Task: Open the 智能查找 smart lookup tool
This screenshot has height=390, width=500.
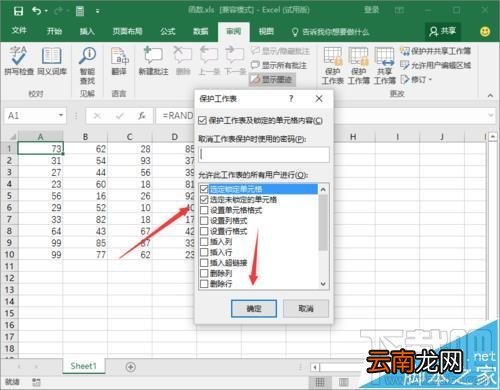Action: [87, 65]
